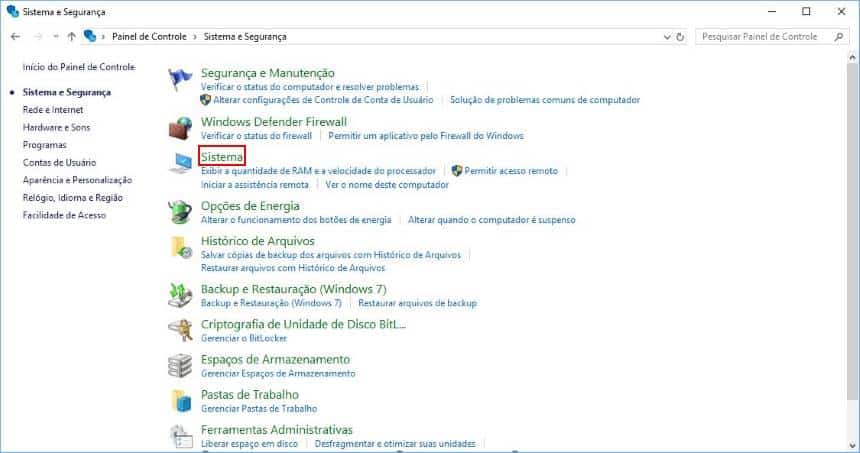Open Ferramentas Administrativas heading

pos(276,429)
